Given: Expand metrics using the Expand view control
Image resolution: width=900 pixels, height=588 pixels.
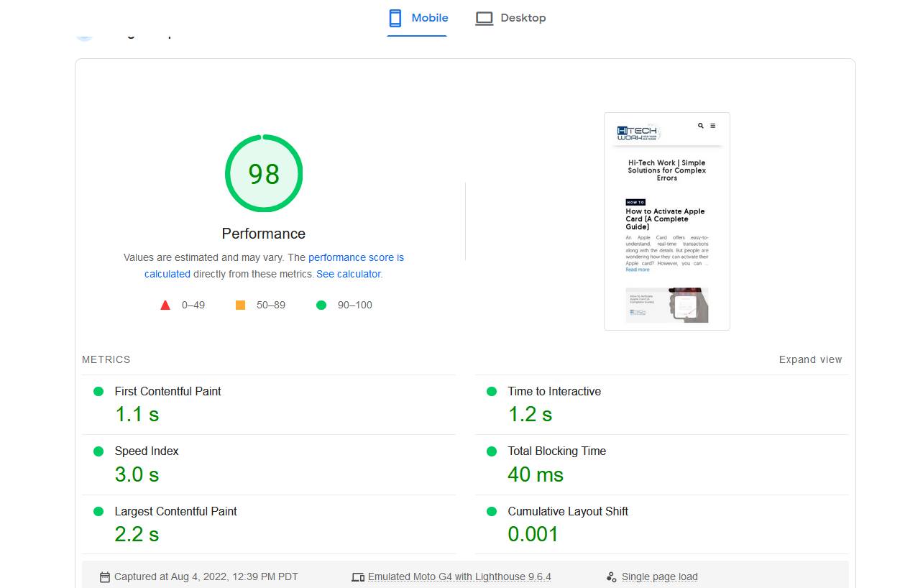Looking at the screenshot, I should point(810,359).
